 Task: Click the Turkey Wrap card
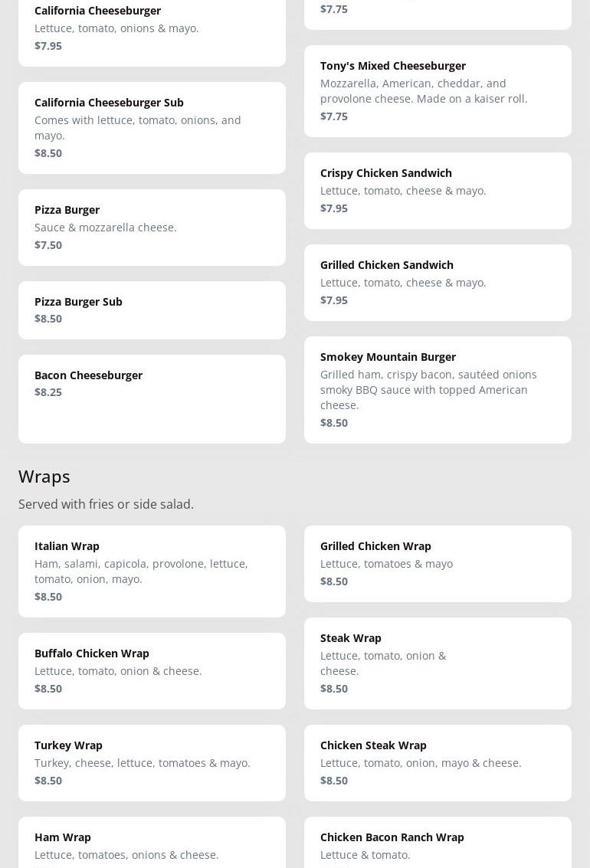click(152, 762)
